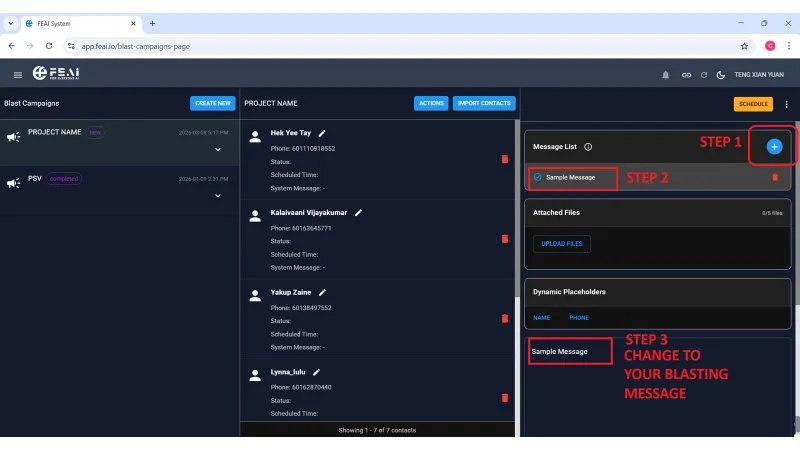Click Yakup Zaine avatar icon
This screenshot has width=800, height=450.
[255, 296]
